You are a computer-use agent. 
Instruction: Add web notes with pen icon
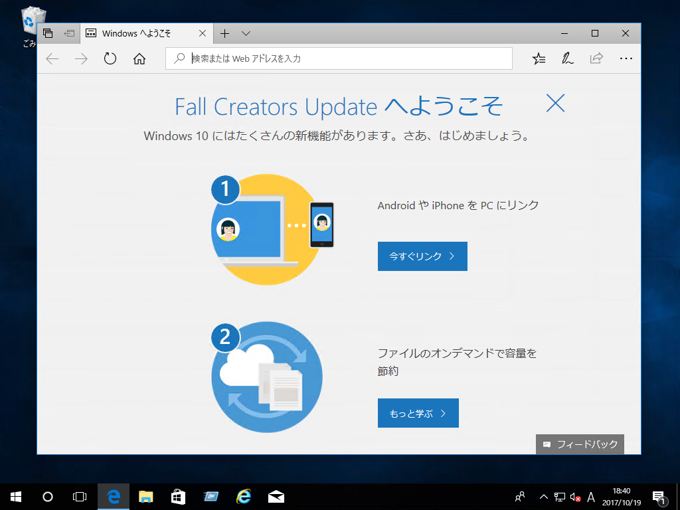click(x=567, y=59)
